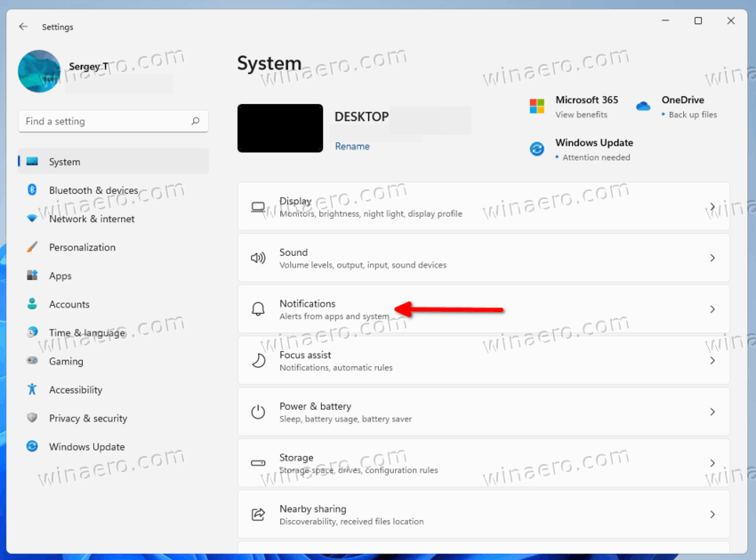Click the user profile avatar picture
The image size is (756, 560).
(x=39, y=71)
